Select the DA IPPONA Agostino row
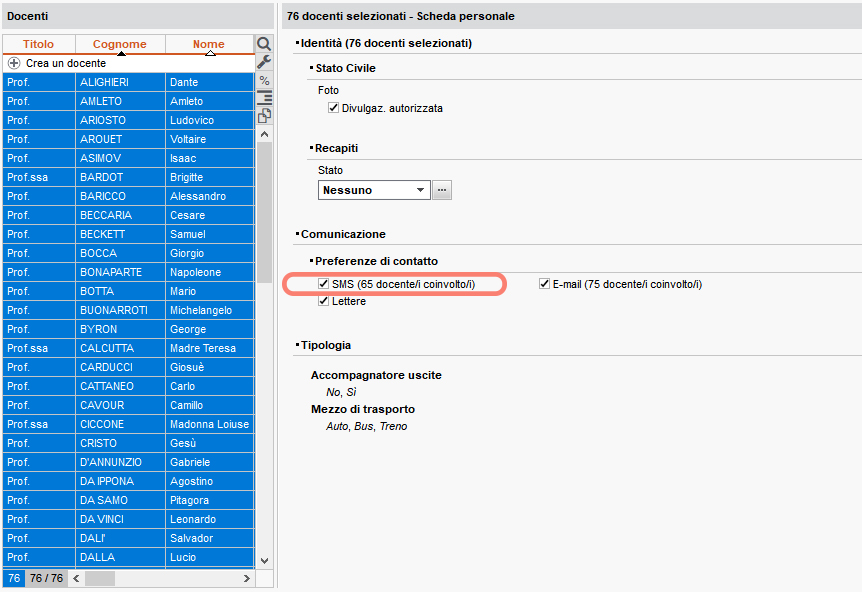The width and height of the screenshot is (862, 592). click(129, 482)
